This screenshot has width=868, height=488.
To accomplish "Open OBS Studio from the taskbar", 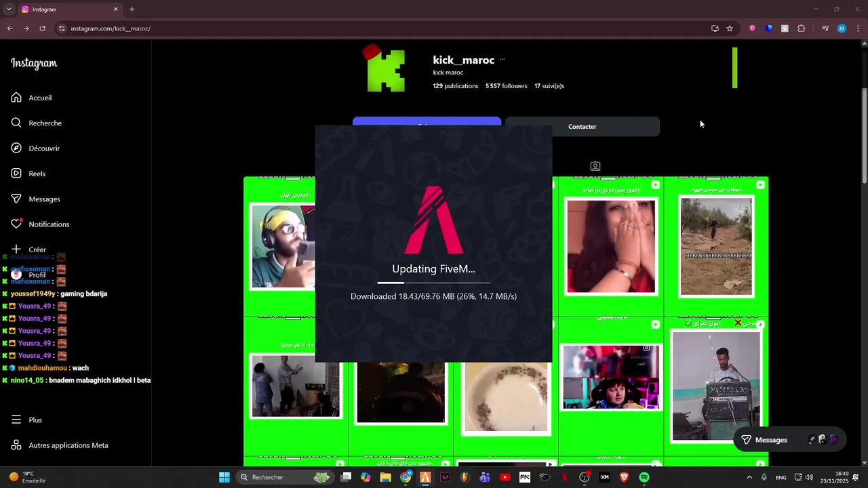I will click(585, 477).
